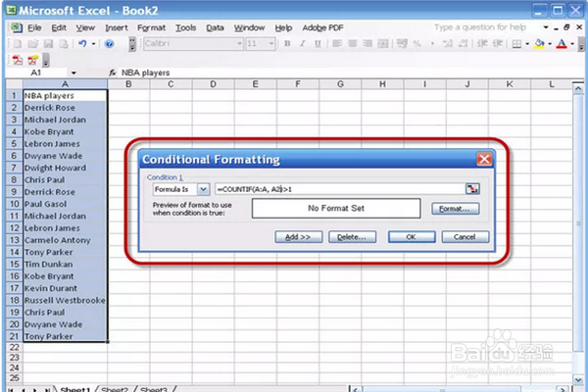Open the Undo history dropdown arrow
Viewport: 588px width, 392px height.
click(x=93, y=44)
